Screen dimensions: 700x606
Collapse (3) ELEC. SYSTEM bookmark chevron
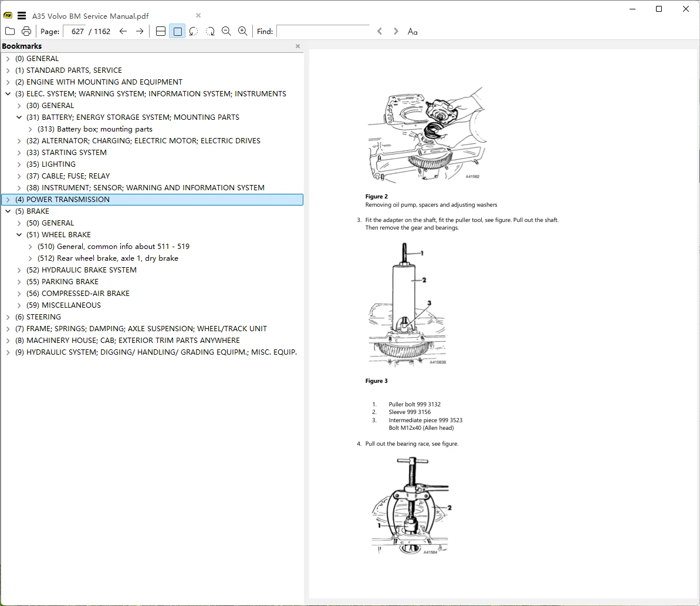coord(8,94)
